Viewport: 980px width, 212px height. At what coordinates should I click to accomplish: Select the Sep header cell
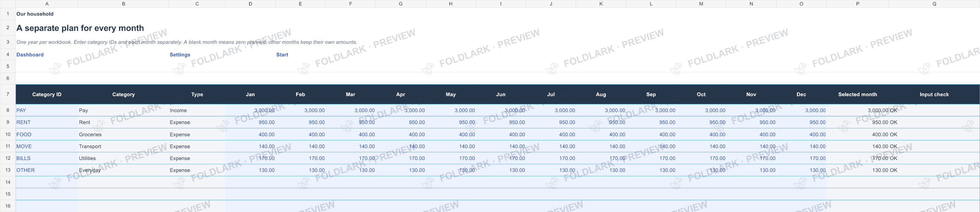(x=651, y=94)
